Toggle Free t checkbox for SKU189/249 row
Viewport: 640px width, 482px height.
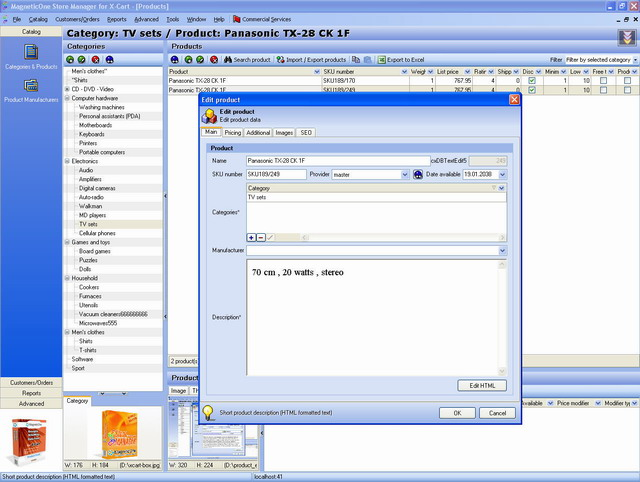point(603,90)
